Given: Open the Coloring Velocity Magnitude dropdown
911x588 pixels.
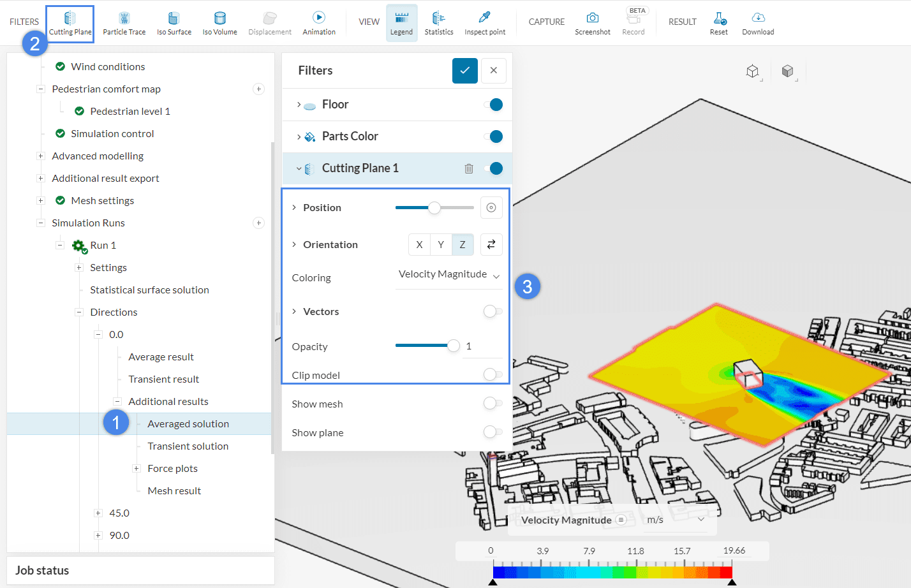Looking at the screenshot, I should tap(448, 275).
